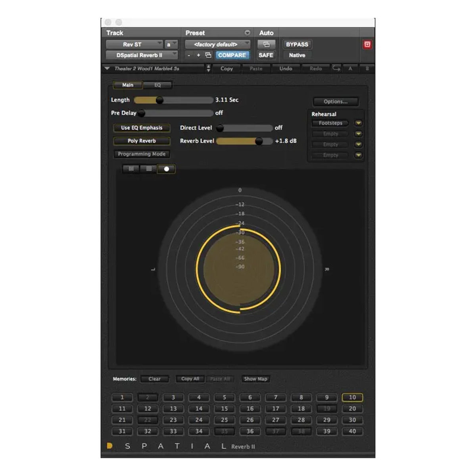476x476 pixels.
Task: Select memory slot 33
Action: click(173, 431)
